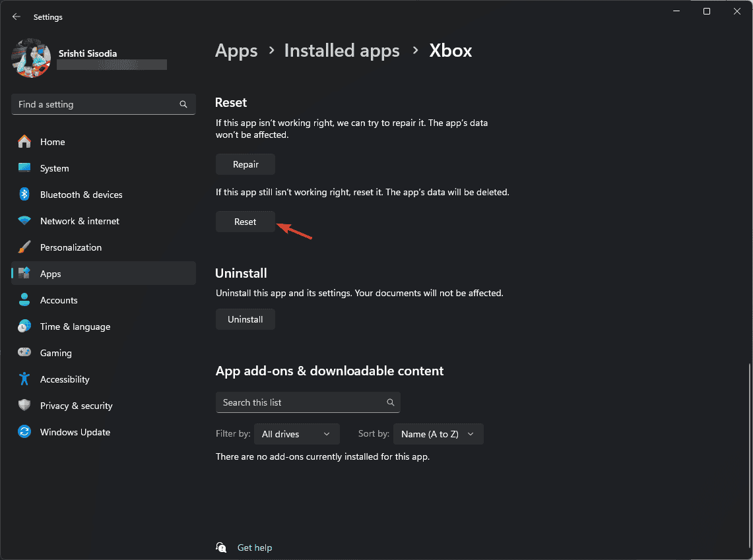Image resolution: width=753 pixels, height=560 pixels.
Task: Open Bluetooth & devices settings
Action: point(103,195)
